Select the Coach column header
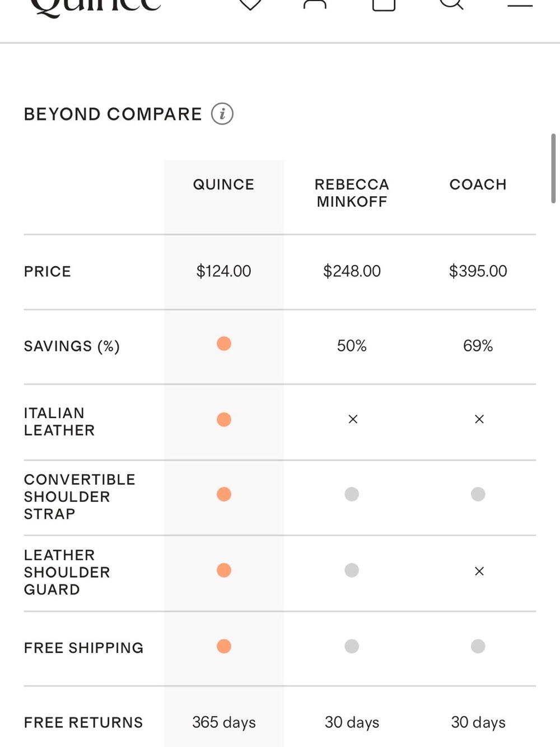Viewport: 560px width, 747px height. [478, 184]
